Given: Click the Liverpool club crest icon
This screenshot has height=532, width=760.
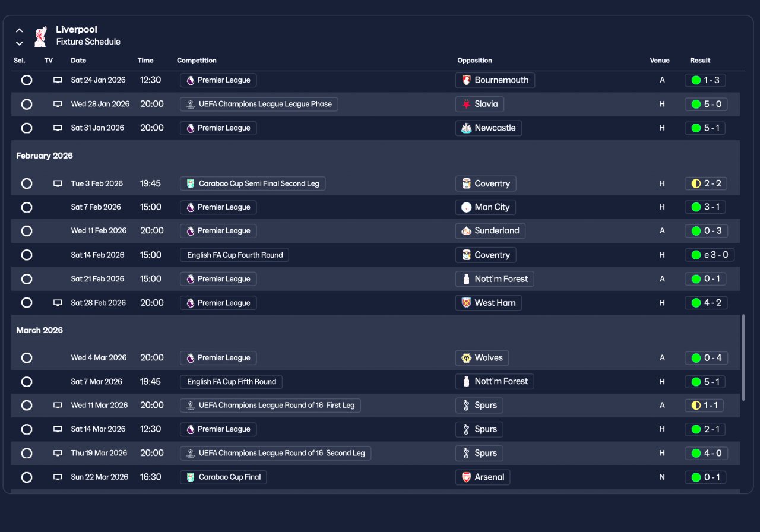Looking at the screenshot, I should point(40,36).
